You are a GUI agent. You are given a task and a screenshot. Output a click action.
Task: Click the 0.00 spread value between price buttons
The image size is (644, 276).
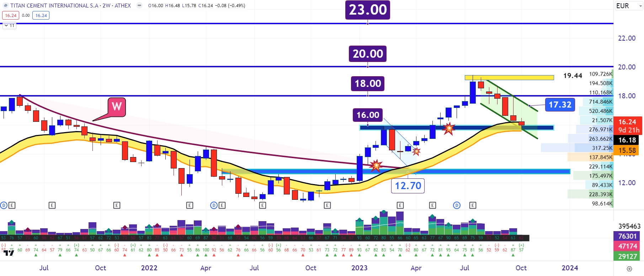26,15
